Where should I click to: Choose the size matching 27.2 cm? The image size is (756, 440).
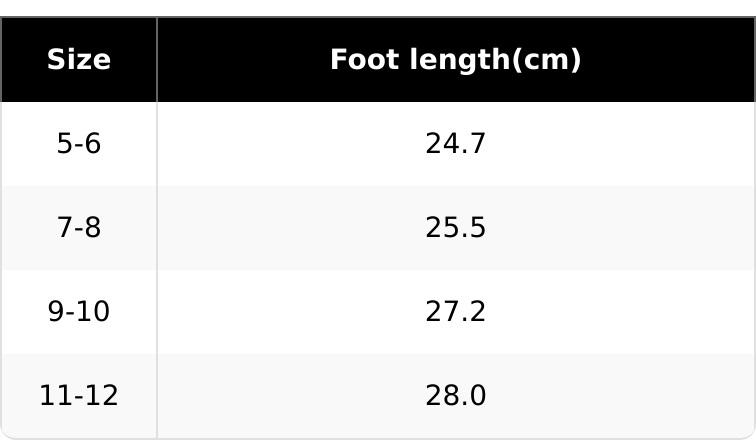[79, 312]
